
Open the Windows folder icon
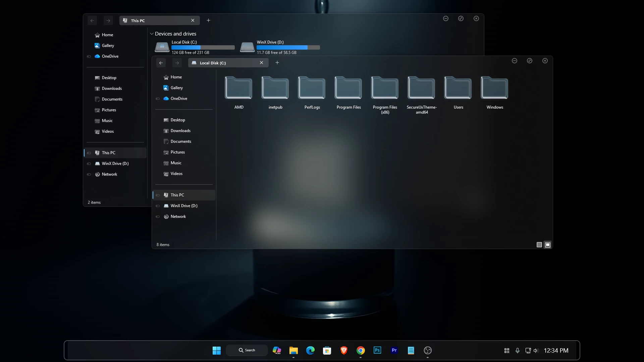pyautogui.click(x=494, y=88)
